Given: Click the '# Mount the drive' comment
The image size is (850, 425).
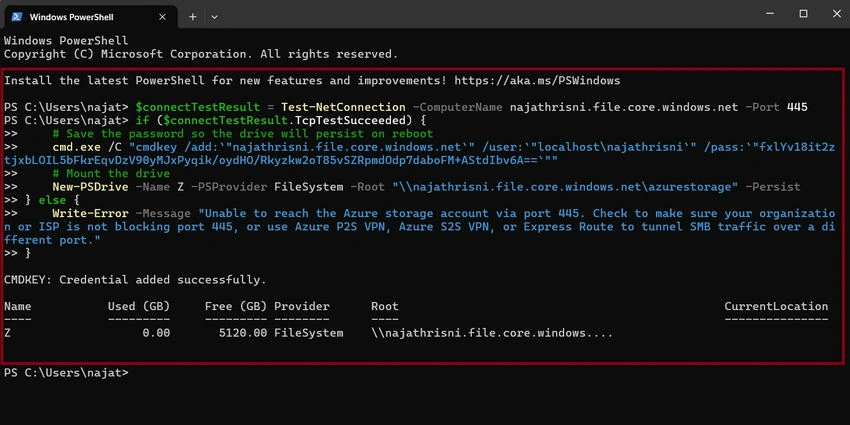Looking at the screenshot, I should point(111,173).
